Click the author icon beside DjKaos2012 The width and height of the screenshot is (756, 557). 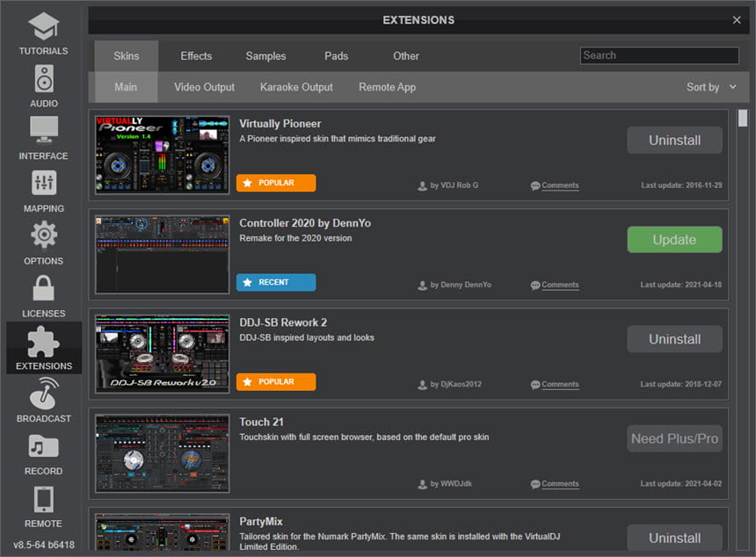(x=422, y=385)
